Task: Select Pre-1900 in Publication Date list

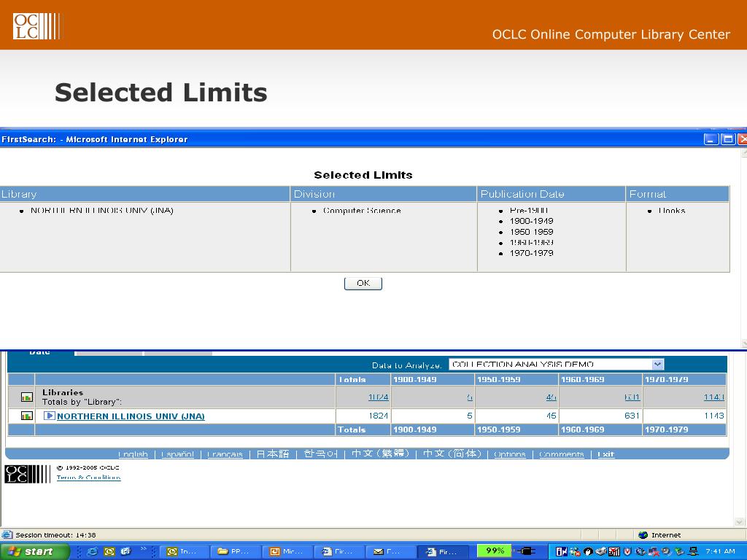Action: pos(528,211)
